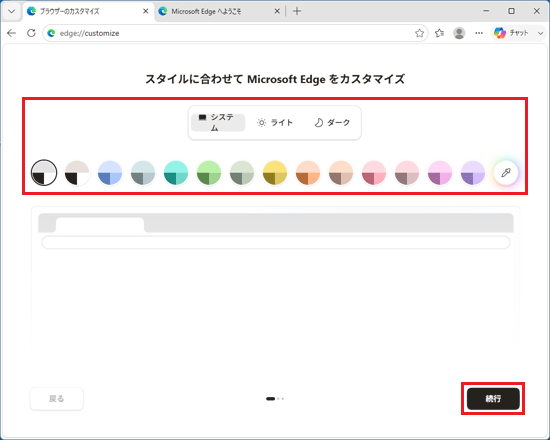Viewport: 550px width, 440px height.
Task: Close the ブラウザーのカスタマイズ tab
Action: coord(146,11)
